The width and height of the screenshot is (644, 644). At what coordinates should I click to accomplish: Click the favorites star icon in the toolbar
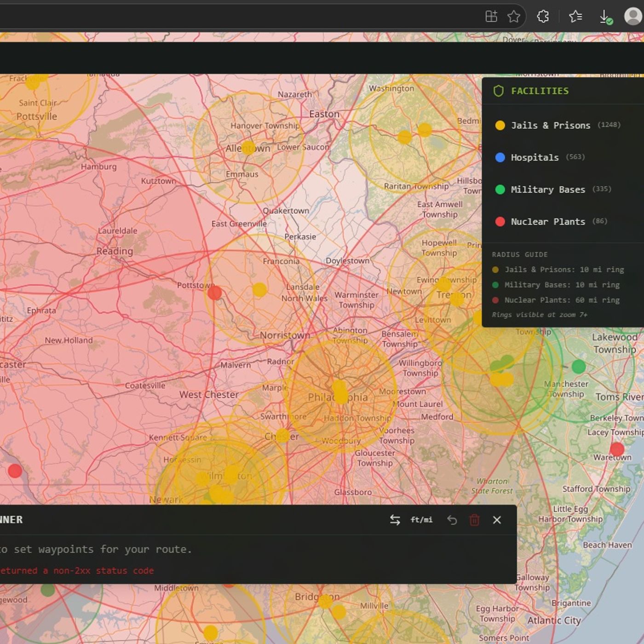pyautogui.click(x=513, y=16)
